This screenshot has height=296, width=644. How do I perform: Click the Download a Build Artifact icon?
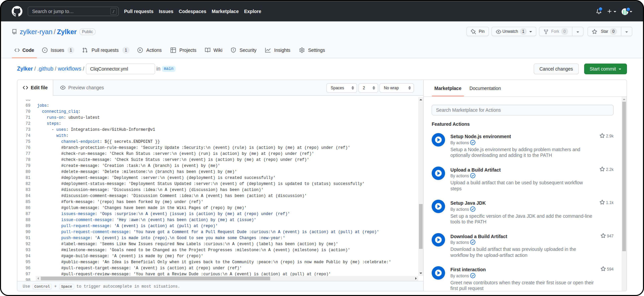tap(438, 240)
